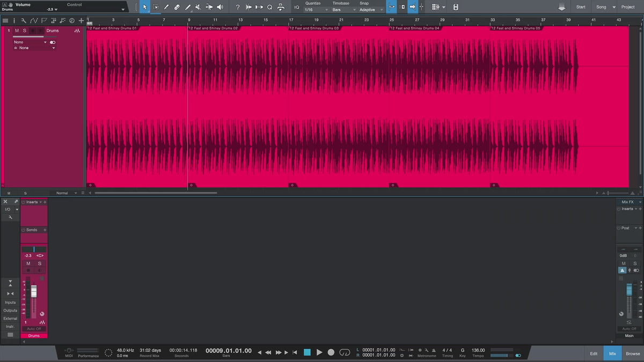Click the Add Tracks plus icon
Viewport: 644px width, 362px height.
pyautogui.click(x=81, y=20)
